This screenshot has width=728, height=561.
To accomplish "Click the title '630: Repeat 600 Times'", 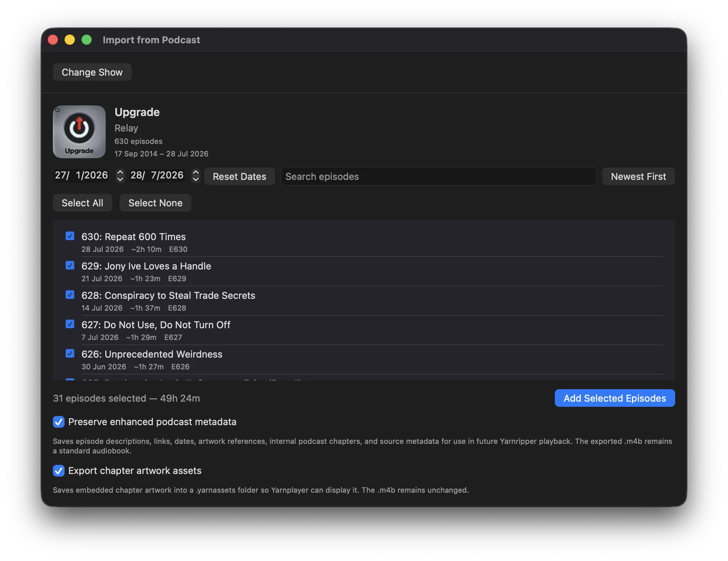I will (134, 237).
